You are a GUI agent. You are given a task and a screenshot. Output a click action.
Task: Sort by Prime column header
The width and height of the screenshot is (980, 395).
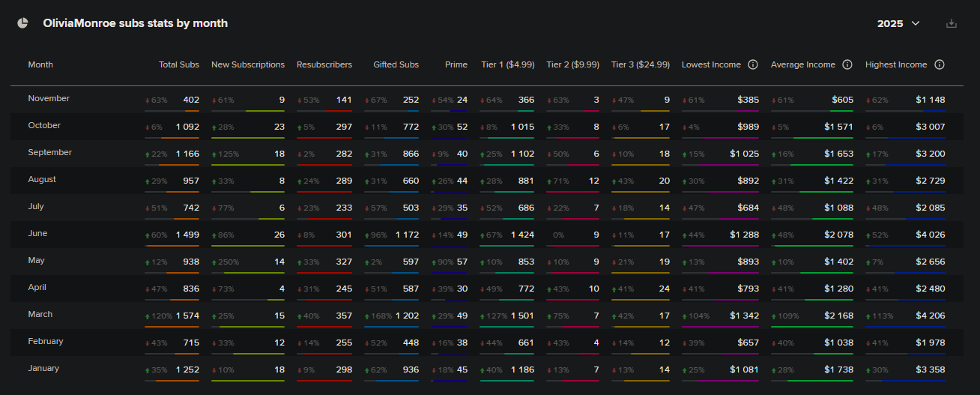[x=456, y=64]
